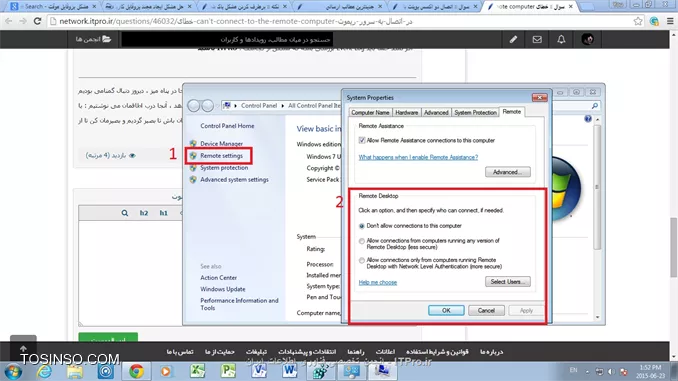Open Advanced system settings link
Viewport: 678px width, 381px height.
point(234,179)
